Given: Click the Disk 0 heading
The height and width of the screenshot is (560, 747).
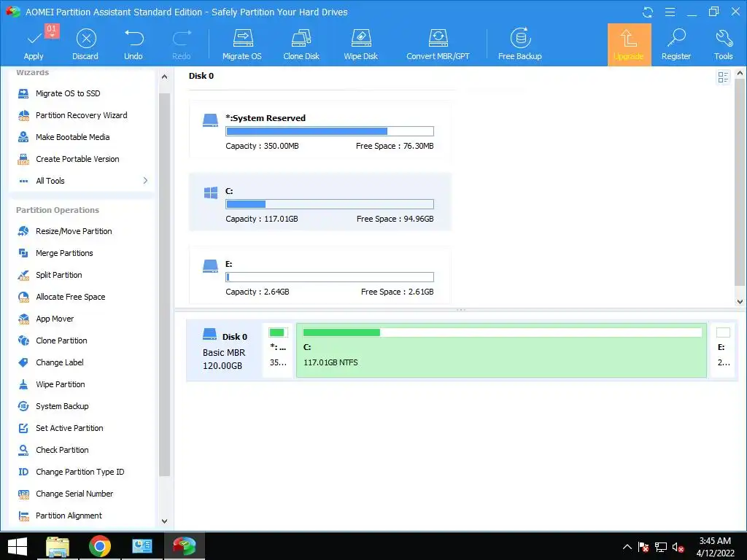Looking at the screenshot, I should [x=201, y=76].
